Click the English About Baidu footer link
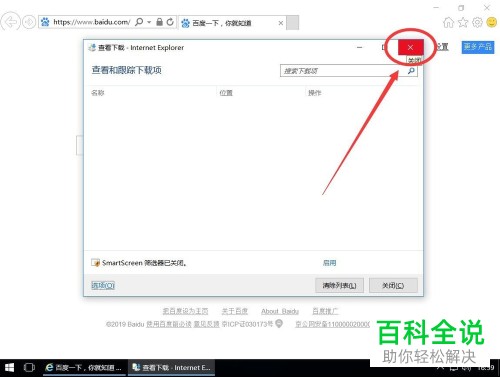The width and height of the screenshot is (500, 377). point(280,311)
